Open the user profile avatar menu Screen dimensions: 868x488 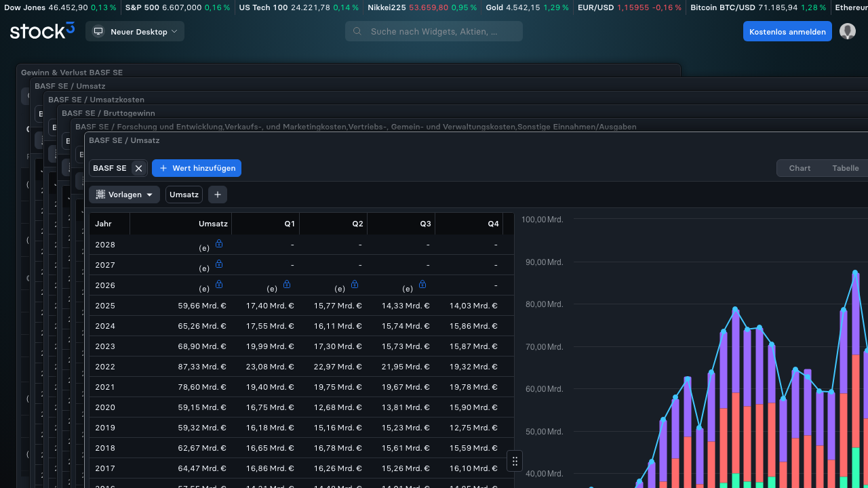(848, 31)
